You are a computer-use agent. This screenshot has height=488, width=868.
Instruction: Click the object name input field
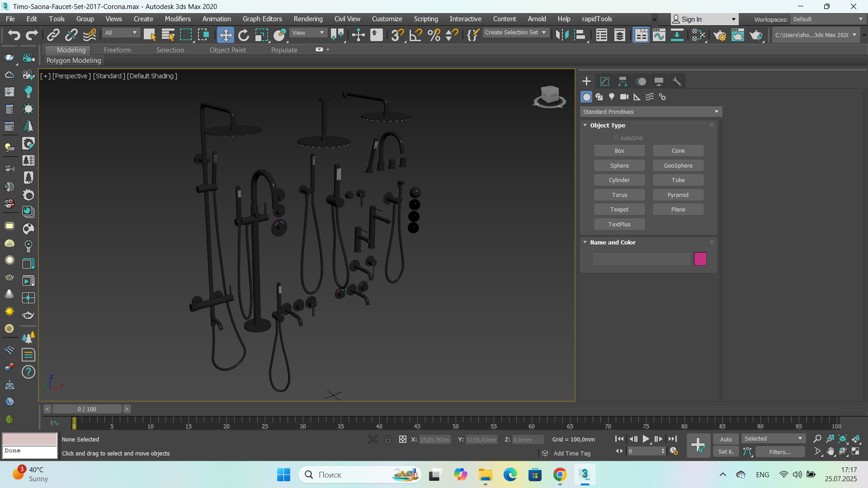point(642,259)
